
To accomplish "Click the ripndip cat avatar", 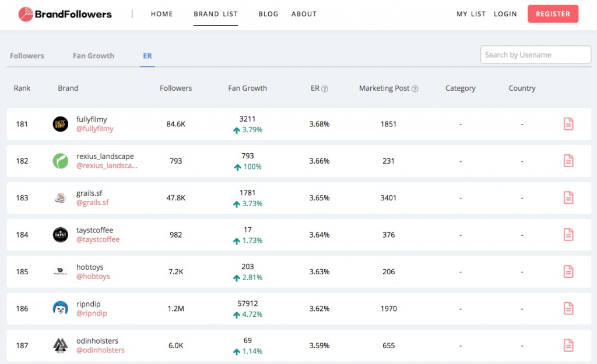I will [60, 309].
